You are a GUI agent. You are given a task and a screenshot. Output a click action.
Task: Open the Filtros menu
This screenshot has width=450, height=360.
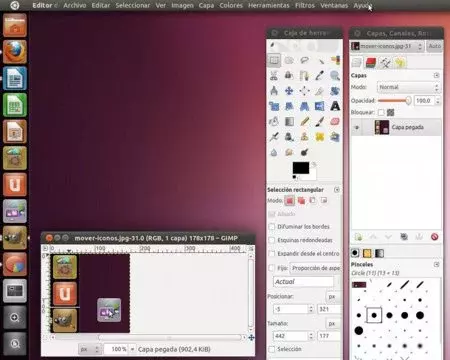(x=305, y=5)
